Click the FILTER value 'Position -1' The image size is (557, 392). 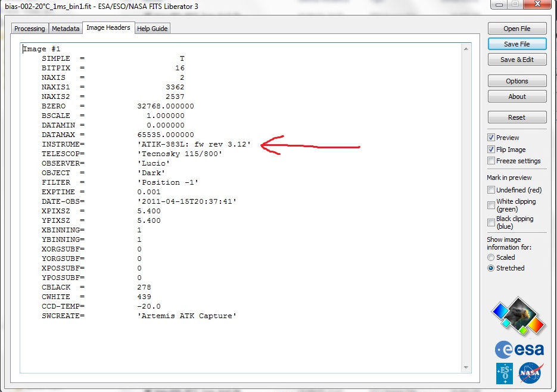pos(167,183)
